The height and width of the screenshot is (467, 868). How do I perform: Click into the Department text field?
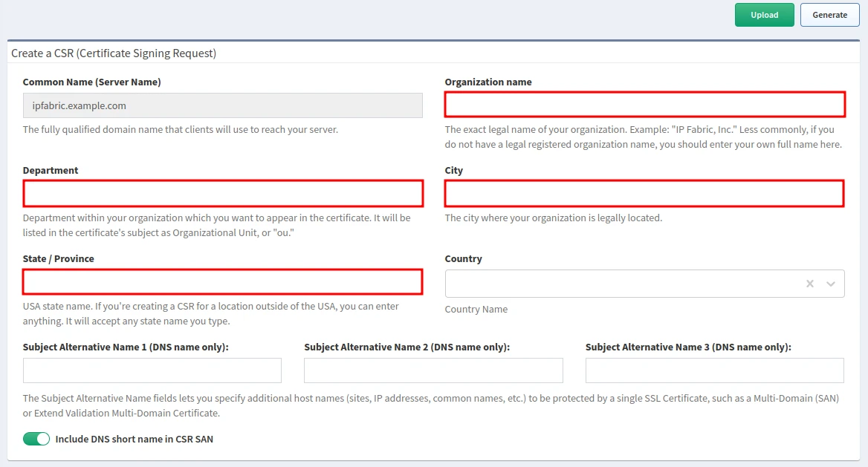pyautogui.click(x=223, y=194)
